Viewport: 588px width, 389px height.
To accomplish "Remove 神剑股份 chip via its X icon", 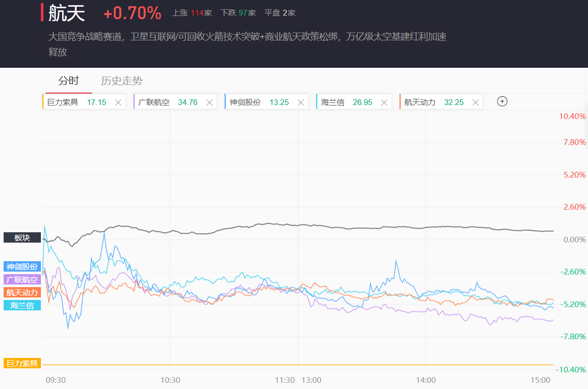I will [301, 102].
